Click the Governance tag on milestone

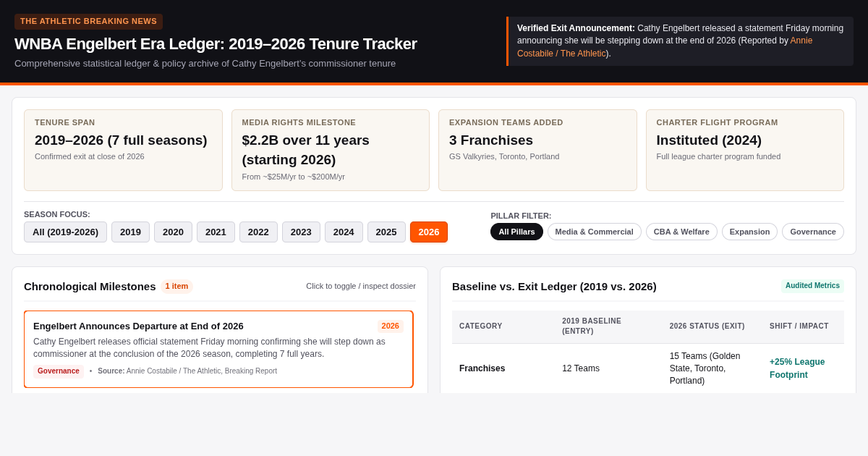click(59, 371)
